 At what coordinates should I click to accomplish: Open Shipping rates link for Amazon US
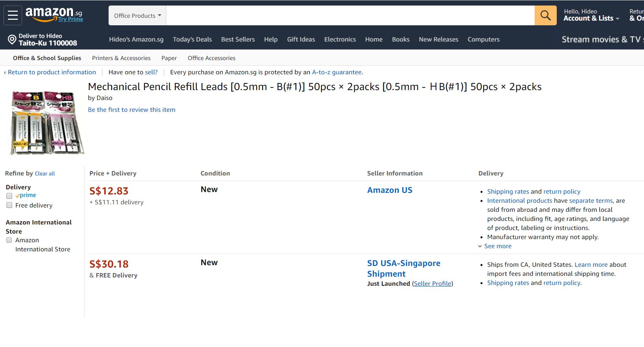click(508, 192)
